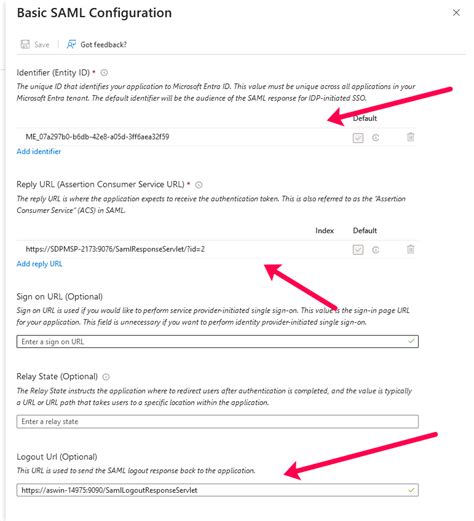Focus the Enter a sign on URL field

point(217,342)
